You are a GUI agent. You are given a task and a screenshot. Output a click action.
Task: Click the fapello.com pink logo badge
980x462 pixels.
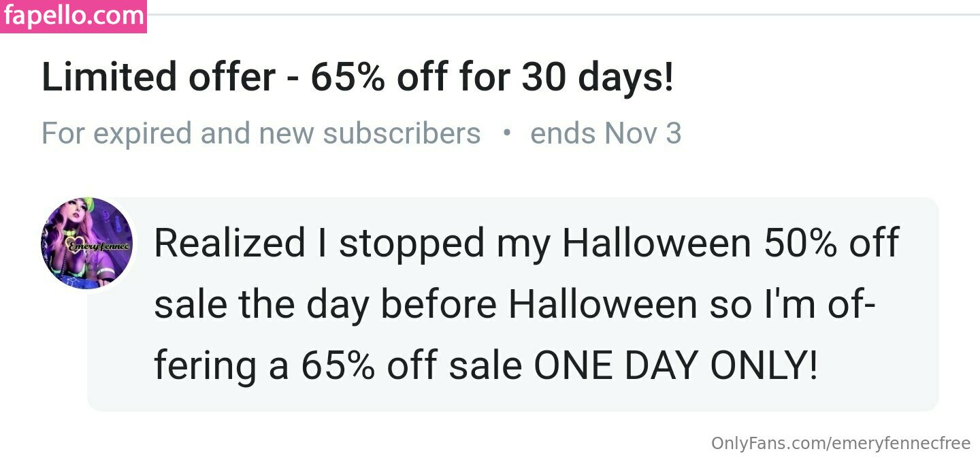point(73,16)
